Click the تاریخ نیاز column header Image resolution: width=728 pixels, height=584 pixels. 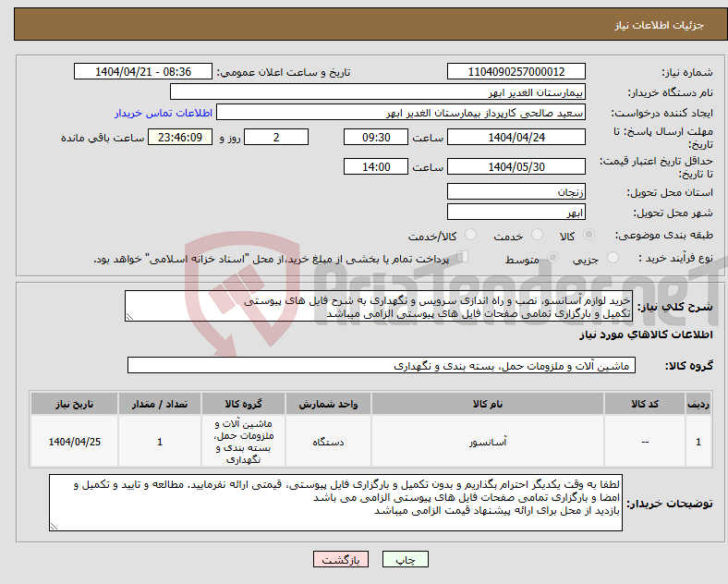(74, 404)
